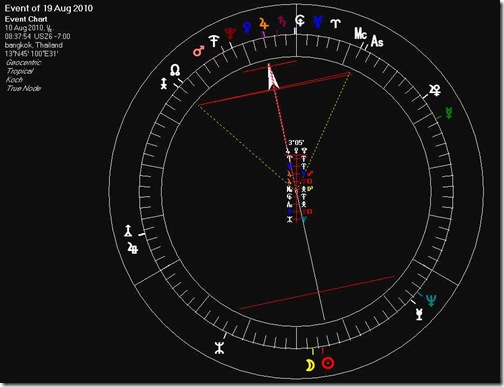The width and height of the screenshot is (504, 387).
Task: Click the As ascendant marker
Action: (377, 41)
